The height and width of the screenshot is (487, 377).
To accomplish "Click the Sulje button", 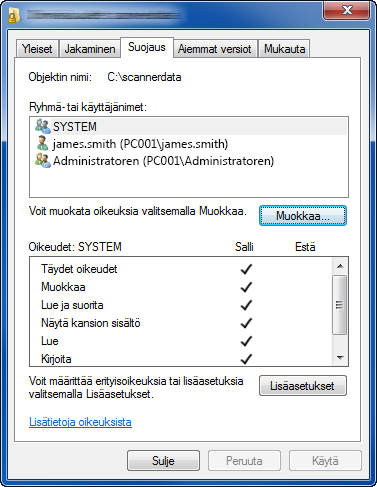I will [x=163, y=461].
